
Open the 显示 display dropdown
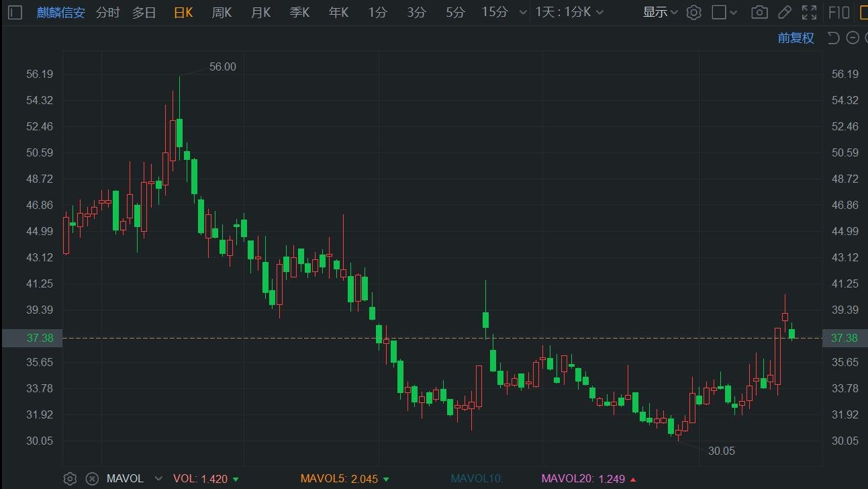point(660,12)
